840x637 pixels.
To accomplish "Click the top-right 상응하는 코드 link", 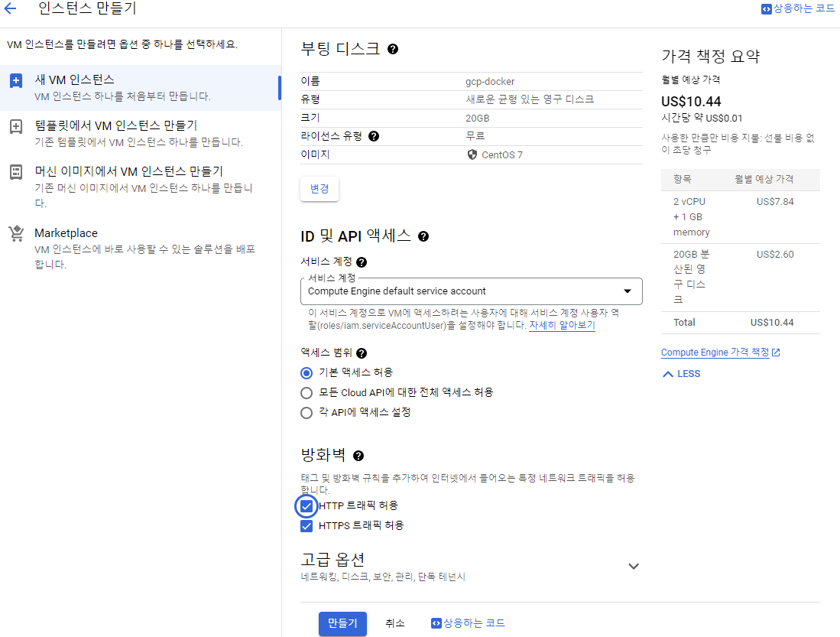I will [798, 8].
